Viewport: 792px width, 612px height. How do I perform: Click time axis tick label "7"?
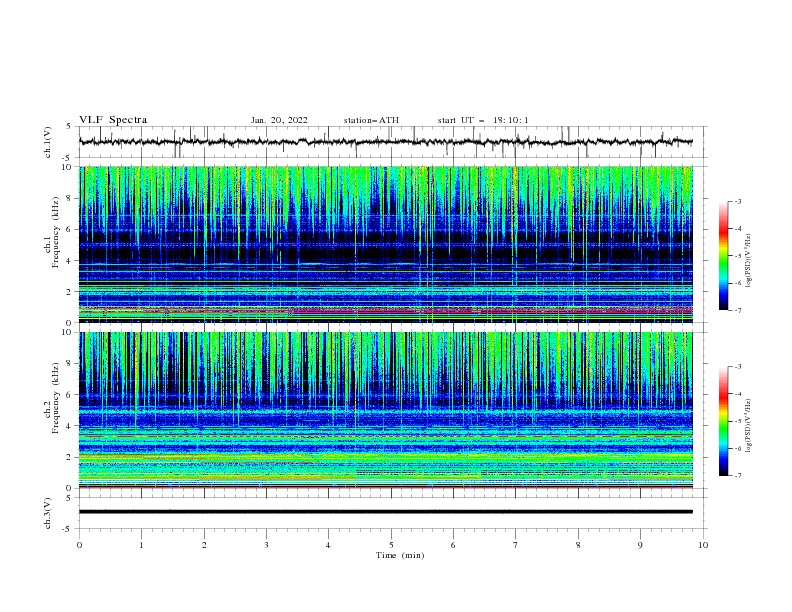pos(516,545)
